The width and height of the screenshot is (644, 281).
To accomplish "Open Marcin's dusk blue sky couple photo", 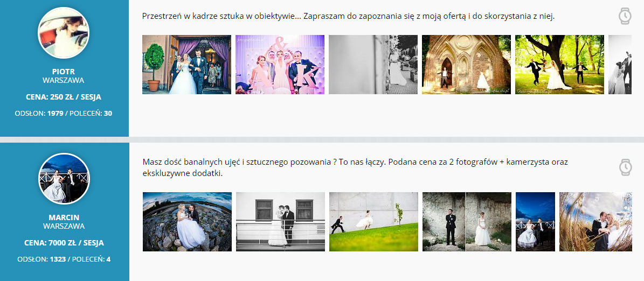I will pos(535,222).
